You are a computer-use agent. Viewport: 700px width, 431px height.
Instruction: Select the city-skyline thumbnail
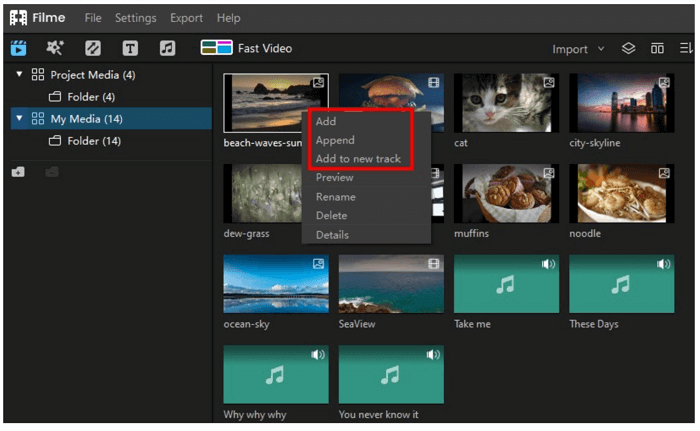(x=621, y=103)
